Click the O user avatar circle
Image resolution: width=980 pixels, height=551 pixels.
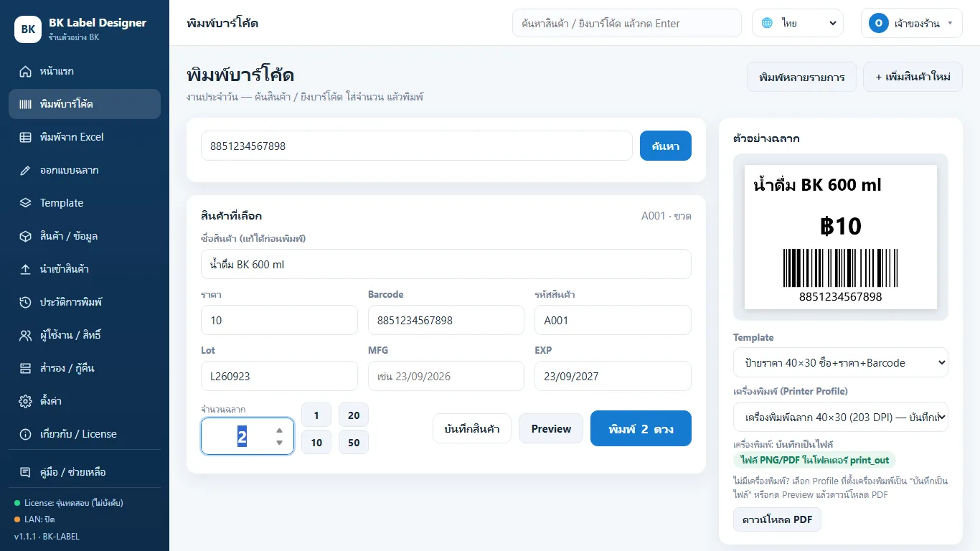pos(879,23)
